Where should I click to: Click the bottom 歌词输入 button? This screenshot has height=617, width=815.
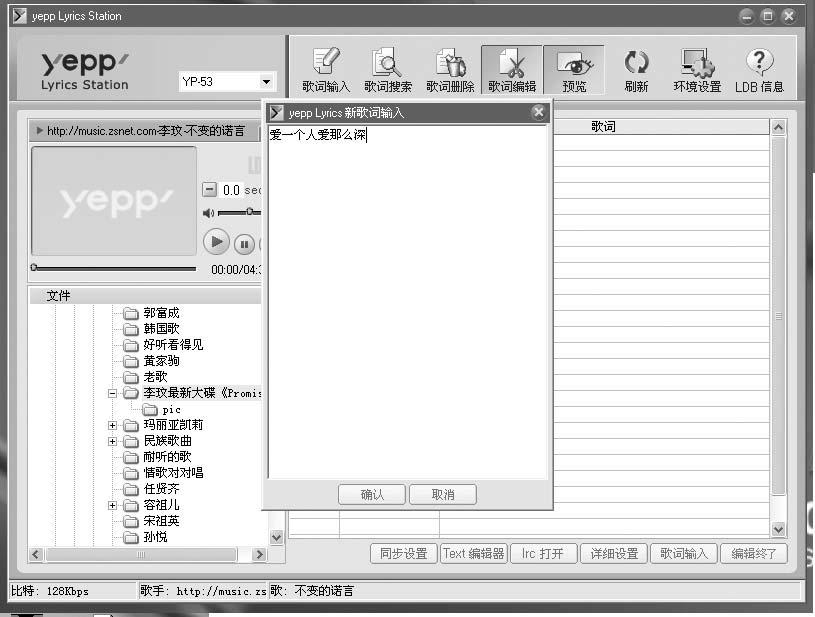683,554
